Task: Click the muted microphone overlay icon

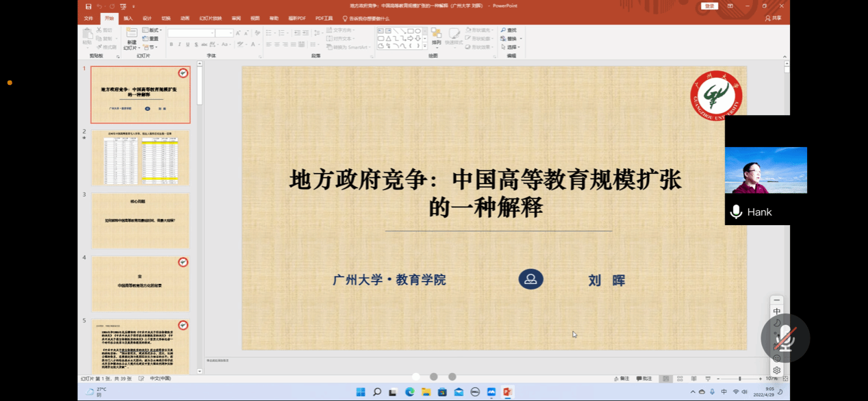Action: point(784,338)
